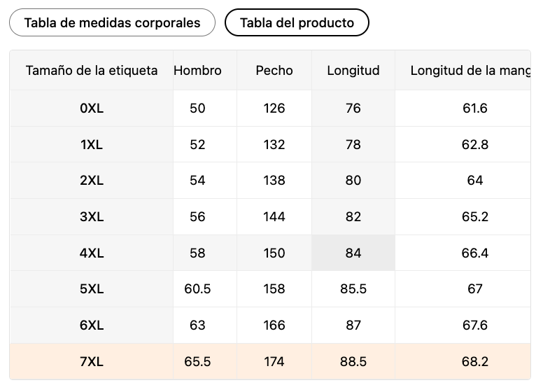543x392 pixels.
Task: Click the 174 chest value for 7XL
Action: (x=274, y=361)
